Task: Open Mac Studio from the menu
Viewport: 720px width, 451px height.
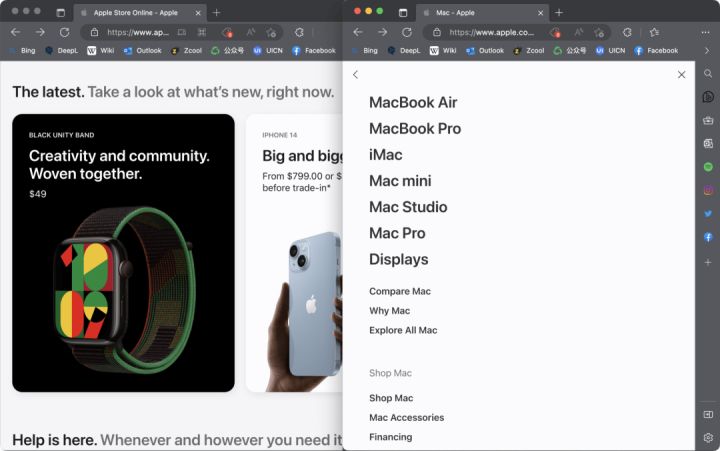Action: 408,207
